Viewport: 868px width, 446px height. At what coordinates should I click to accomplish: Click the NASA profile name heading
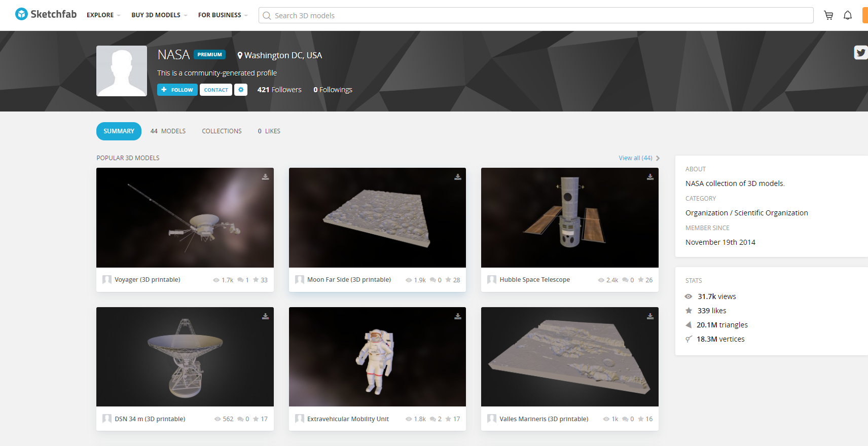[x=173, y=55]
